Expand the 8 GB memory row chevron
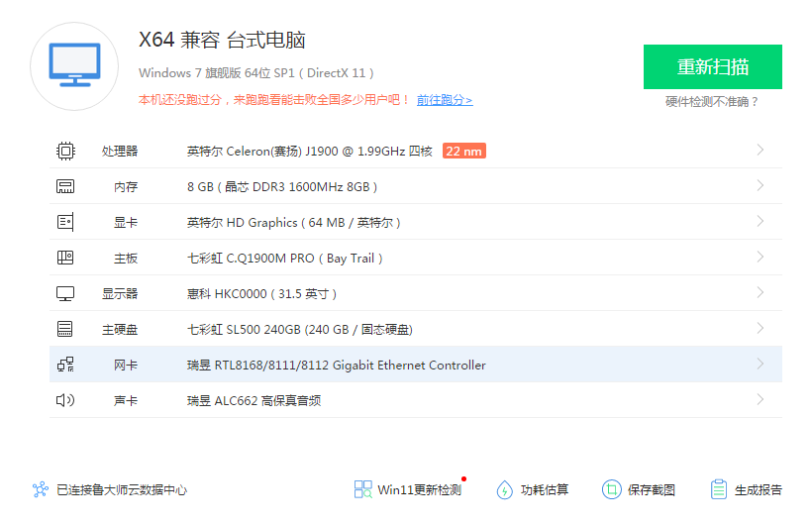This screenshot has height=525, width=812. 760,186
